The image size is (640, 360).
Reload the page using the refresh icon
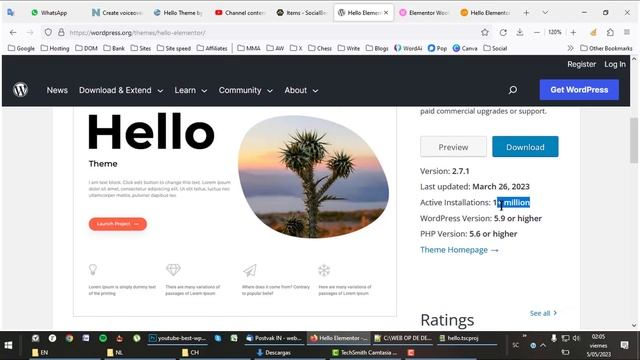503,32
